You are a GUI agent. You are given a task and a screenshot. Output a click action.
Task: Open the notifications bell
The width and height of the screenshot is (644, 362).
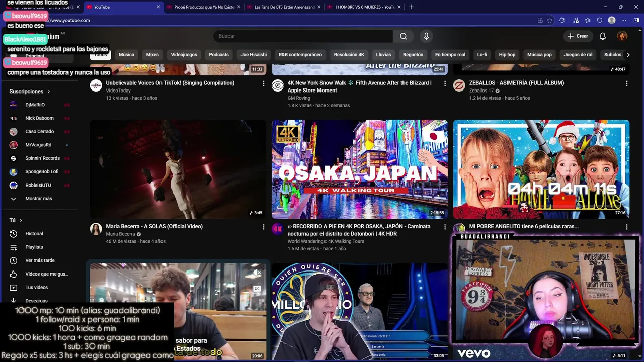pos(603,36)
